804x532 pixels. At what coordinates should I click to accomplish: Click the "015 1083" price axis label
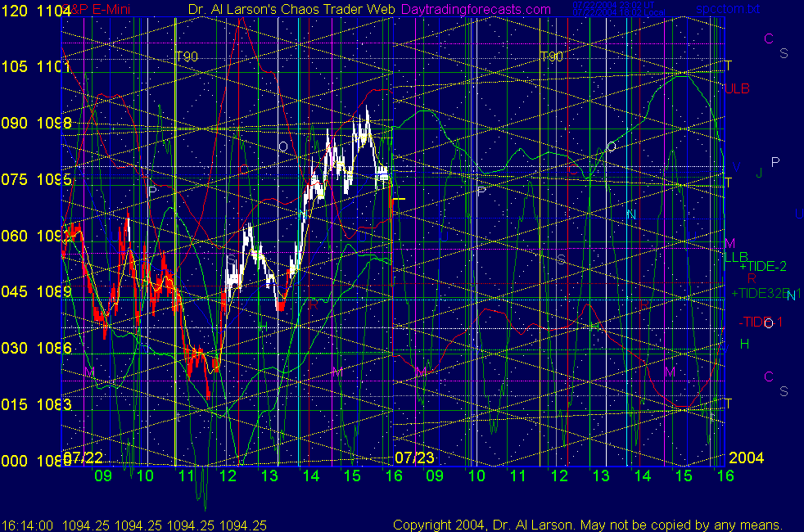point(36,404)
